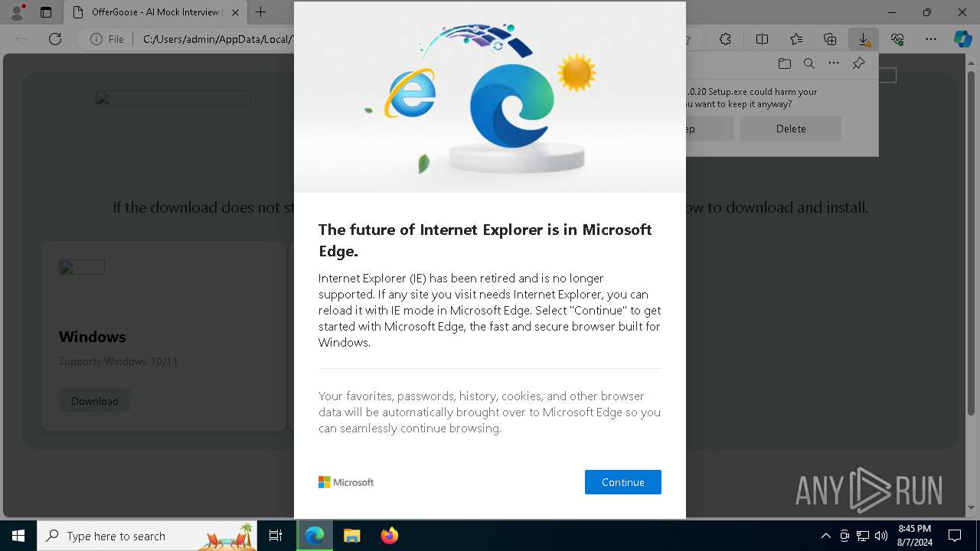The width and height of the screenshot is (980, 551).
Task: Toggle the Downloads toolbar button
Action: 864,39
